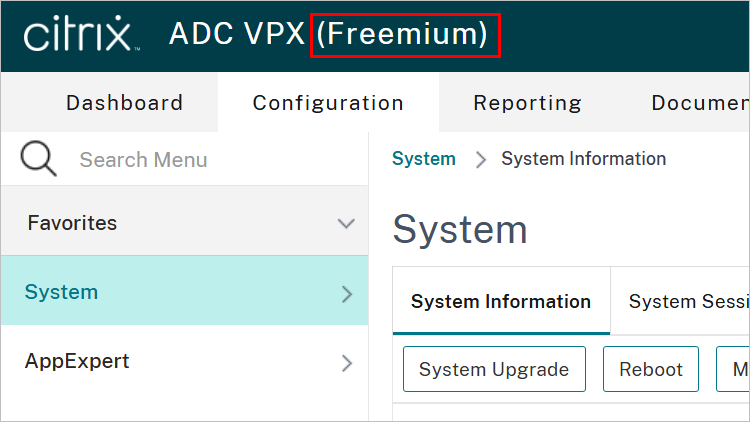Open the Dashboard tab
Image resolution: width=750 pixels, height=422 pixels.
click(124, 102)
